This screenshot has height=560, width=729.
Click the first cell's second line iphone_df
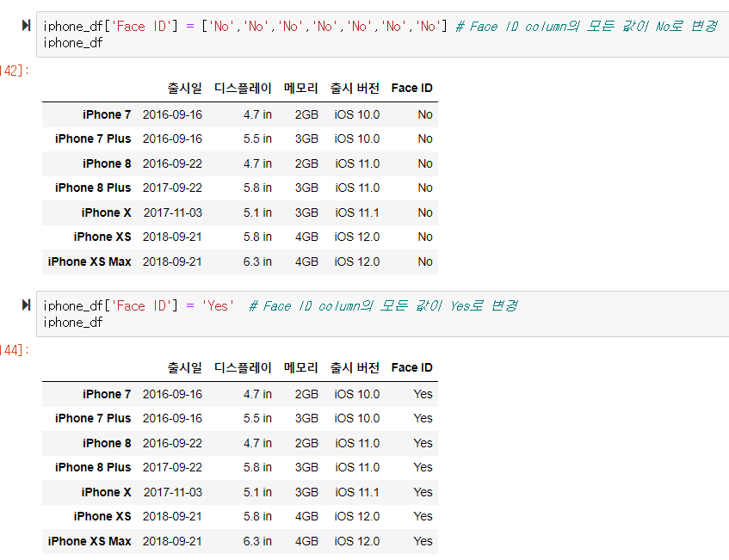(73, 43)
